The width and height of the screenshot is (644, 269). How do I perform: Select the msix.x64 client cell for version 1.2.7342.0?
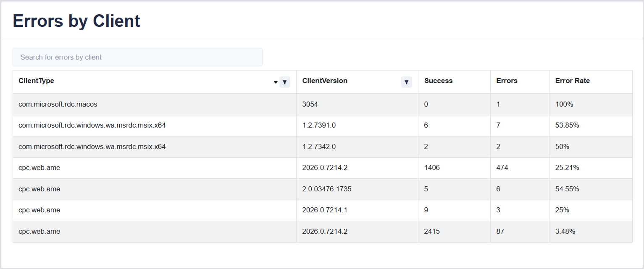pyautogui.click(x=155, y=147)
